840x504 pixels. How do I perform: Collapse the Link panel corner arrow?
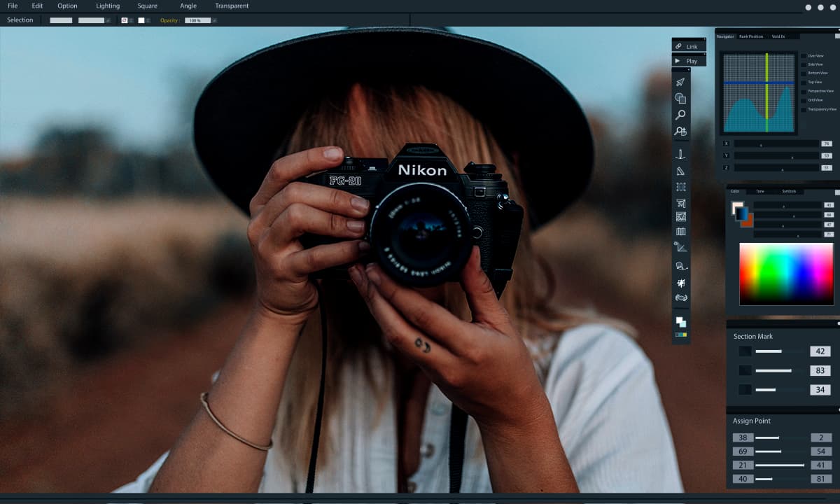click(x=703, y=40)
